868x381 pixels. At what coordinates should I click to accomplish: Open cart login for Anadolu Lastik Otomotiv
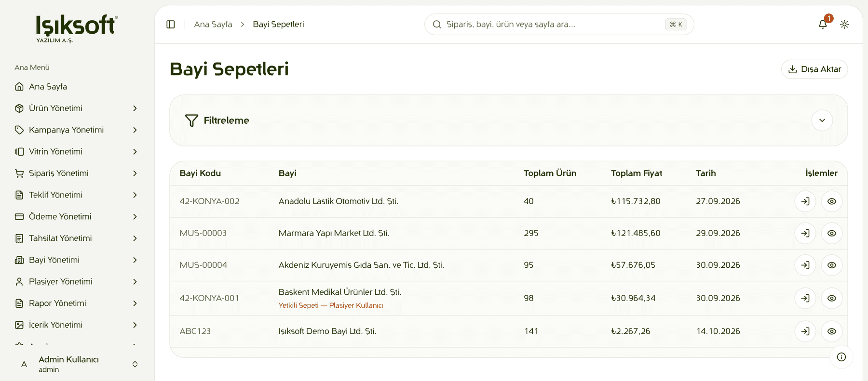pyautogui.click(x=805, y=201)
